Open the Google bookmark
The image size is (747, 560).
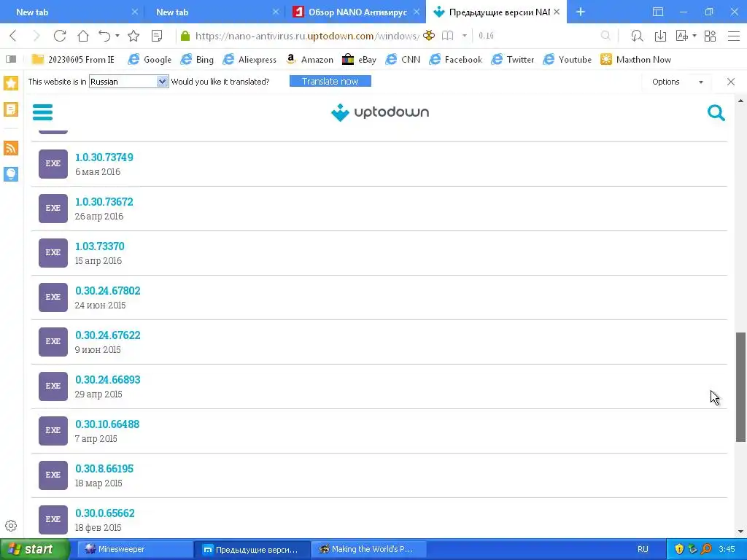pos(150,59)
